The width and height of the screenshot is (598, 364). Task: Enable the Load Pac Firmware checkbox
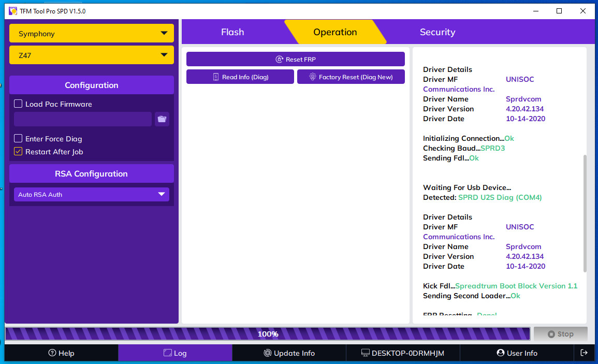tap(18, 104)
